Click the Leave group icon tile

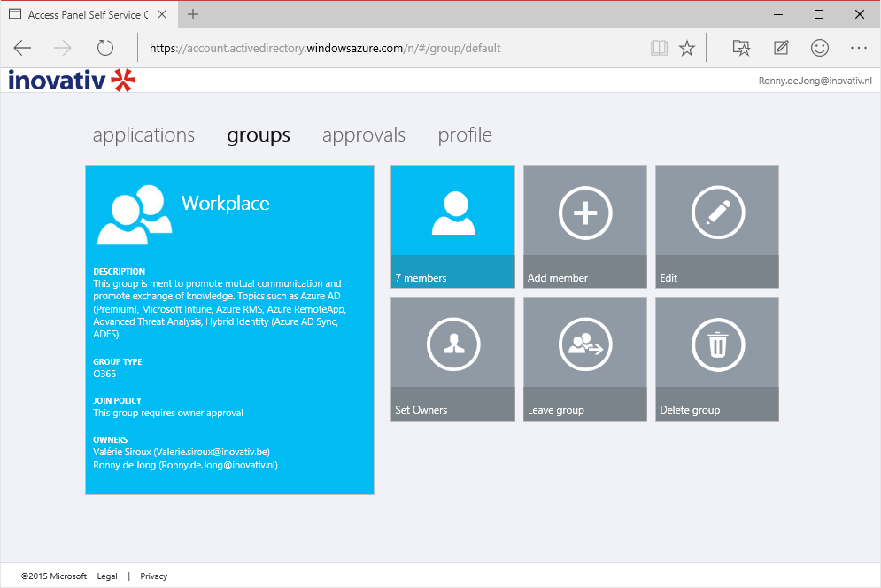click(x=584, y=346)
